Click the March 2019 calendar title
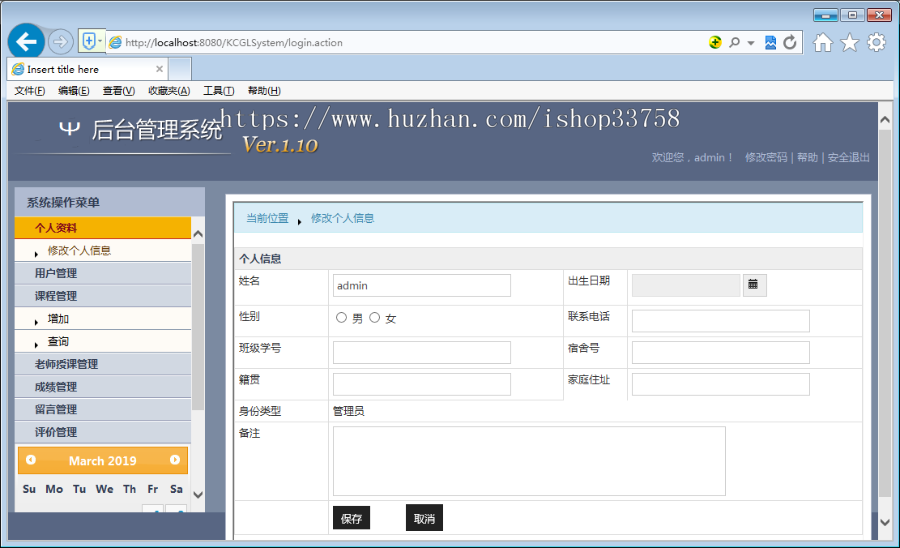 pos(103,461)
